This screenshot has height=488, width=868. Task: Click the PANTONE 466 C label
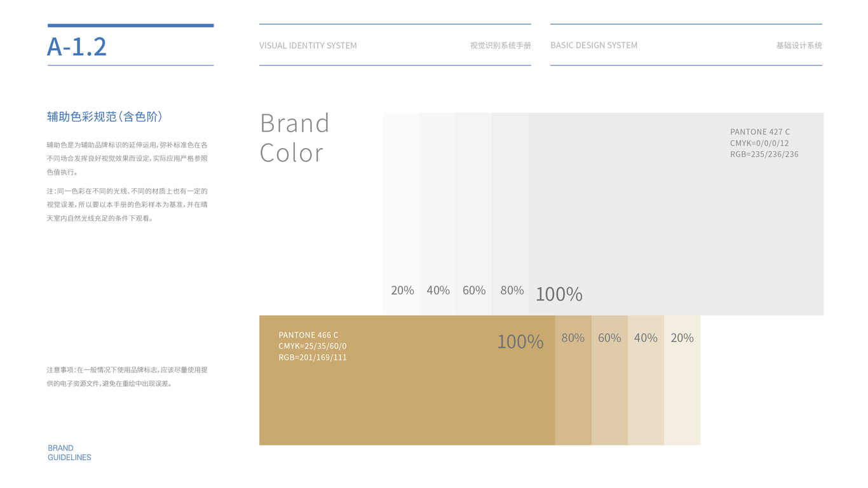[x=308, y=335]
